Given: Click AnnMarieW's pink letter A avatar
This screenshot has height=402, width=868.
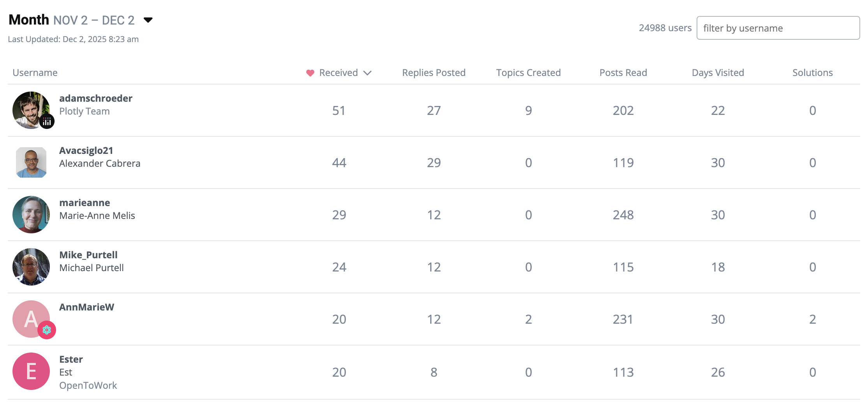Looking at the screenshot, I should pyautogui.click(x=28, y=316).
